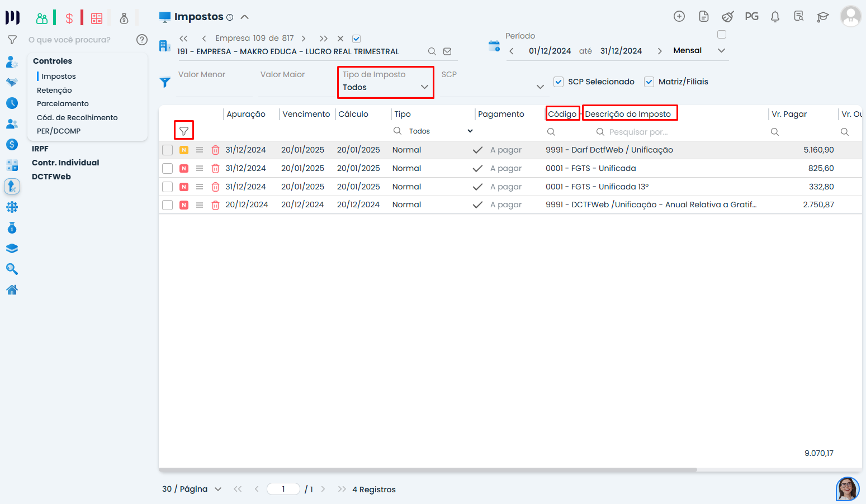The image size is (866, 504).
Task: Click the notification bell icon
Action: 775,17
